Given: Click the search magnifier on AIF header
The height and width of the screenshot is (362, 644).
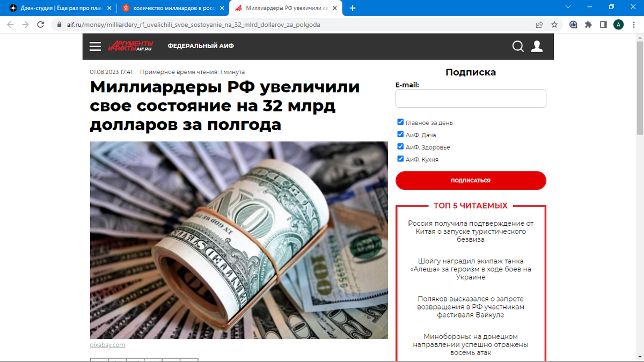Looking at the screenshot, I should pyautogui.click(x=518, y=46).
